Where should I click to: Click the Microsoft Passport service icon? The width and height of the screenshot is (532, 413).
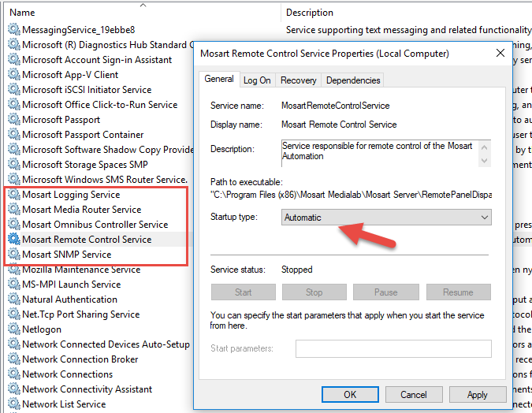click(13, 120)
